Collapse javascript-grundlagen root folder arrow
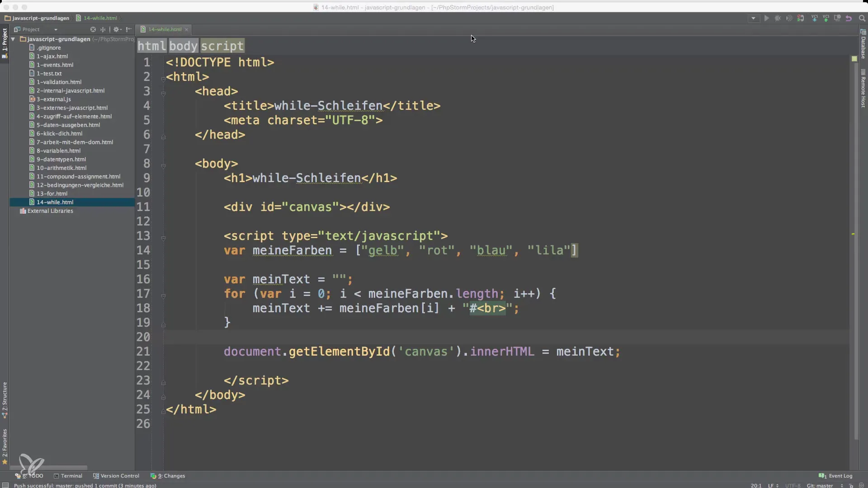 coord(14,39)
